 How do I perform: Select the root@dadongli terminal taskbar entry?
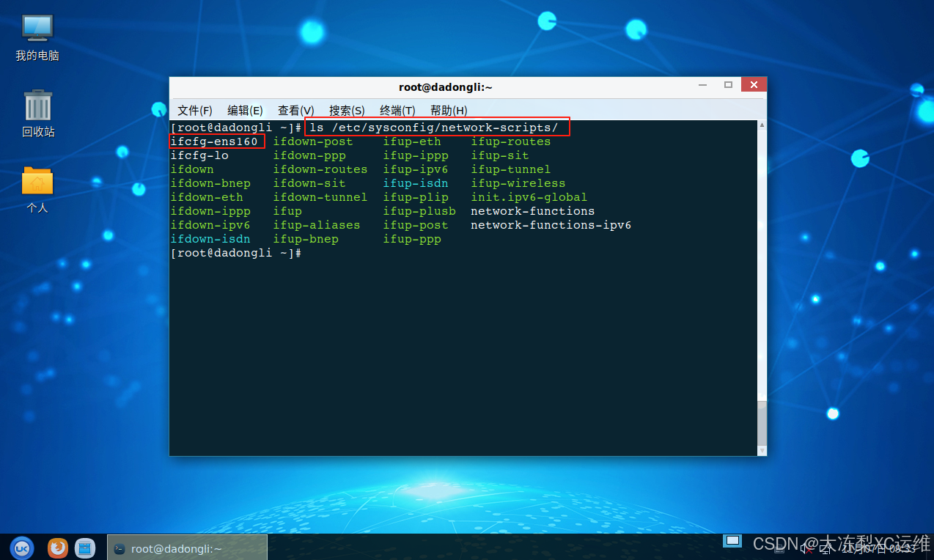188,548
